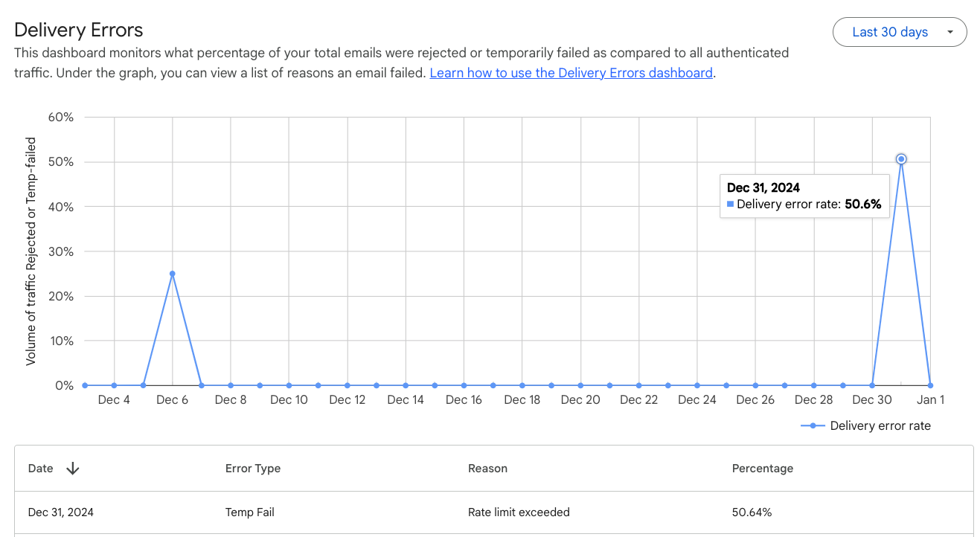Open Learn how to use Delivery Errors dashboard link

pyautogui.click(x=571, y=73)
